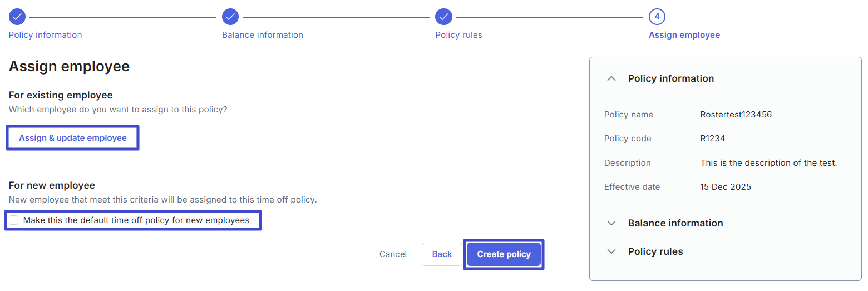Image resolution: width=868 pixels, height=291 pixels.
Task: Enable default time off policy checkbox
Action: point(14,220)
